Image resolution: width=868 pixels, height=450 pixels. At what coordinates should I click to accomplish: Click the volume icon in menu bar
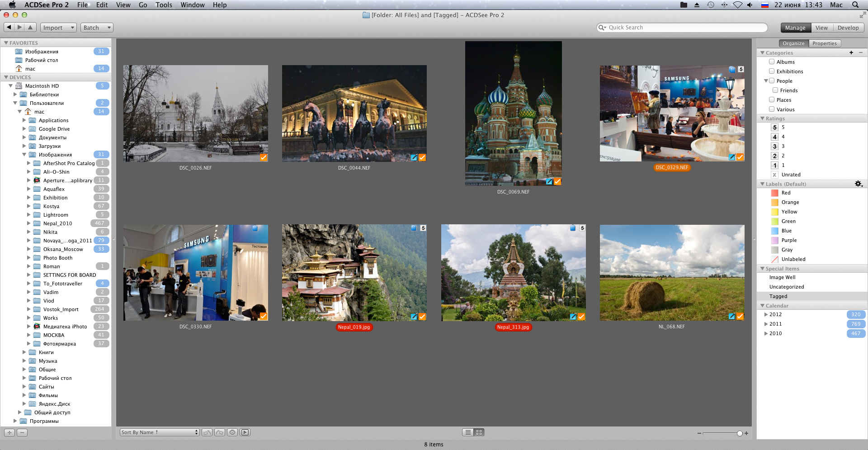pos(750,5)
